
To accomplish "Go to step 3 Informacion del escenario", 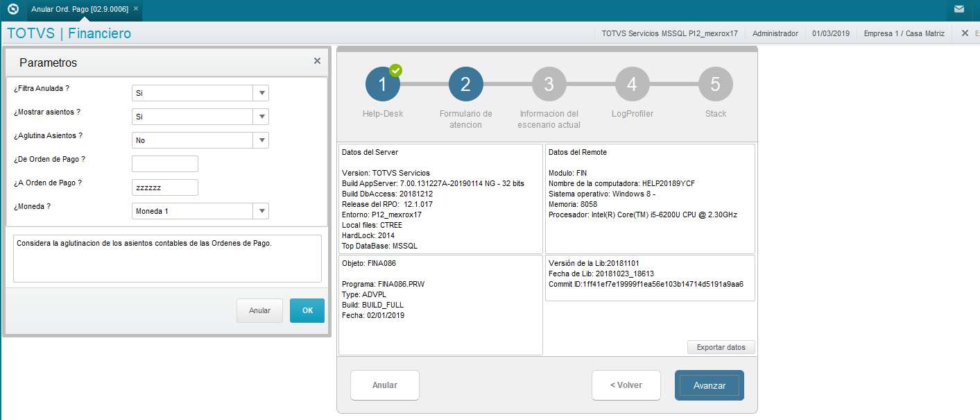I will [549, 85].
